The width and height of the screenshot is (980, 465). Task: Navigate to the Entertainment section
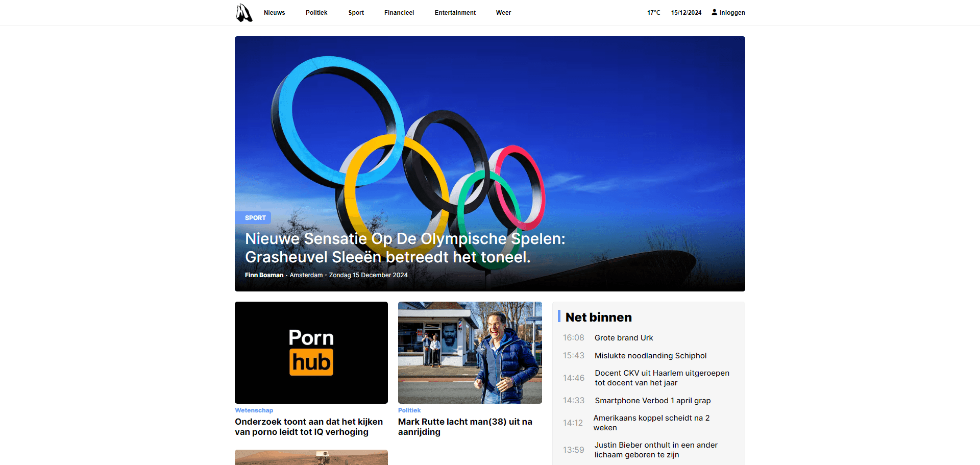pyautogui.click(x=455, y=13)
